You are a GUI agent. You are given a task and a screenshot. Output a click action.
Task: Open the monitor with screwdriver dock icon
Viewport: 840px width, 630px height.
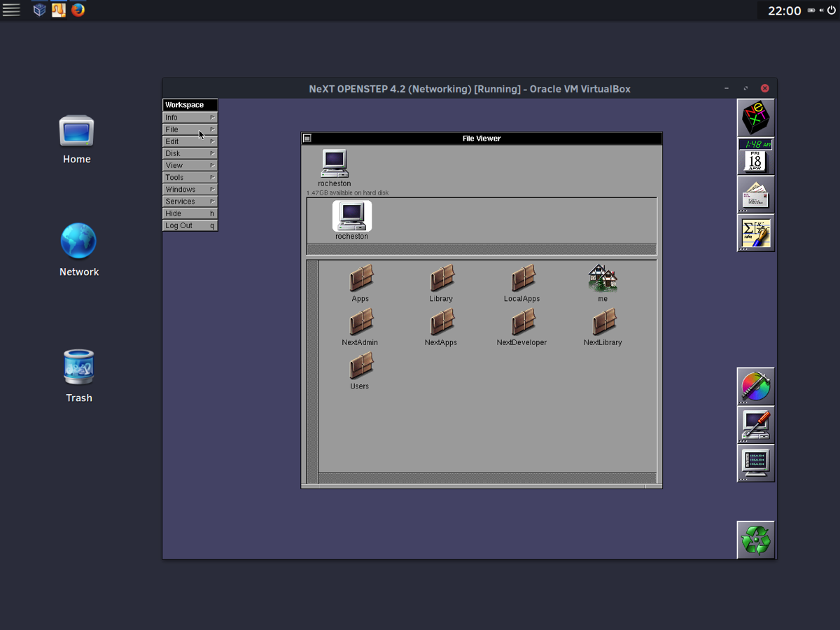pyautogui.click(x=756, y=425)
